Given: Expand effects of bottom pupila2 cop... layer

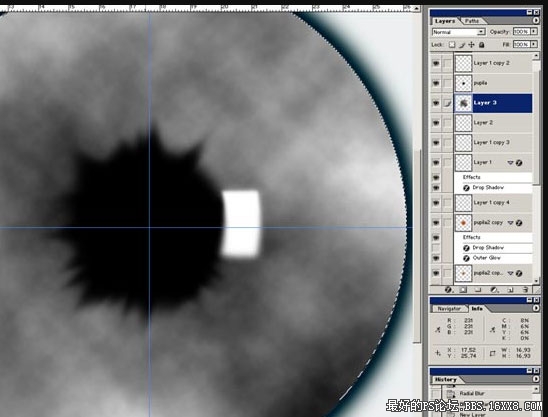Looking at the screenshot, I should [511, 273].
